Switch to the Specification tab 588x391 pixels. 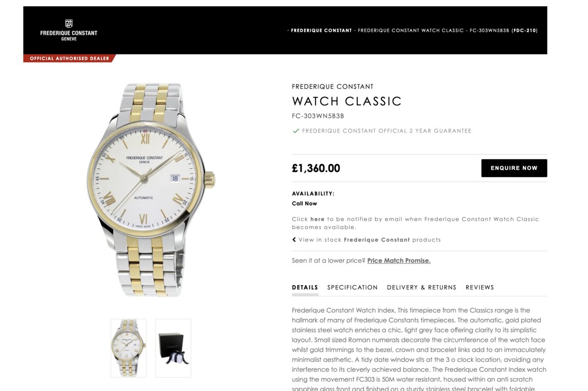352,288
